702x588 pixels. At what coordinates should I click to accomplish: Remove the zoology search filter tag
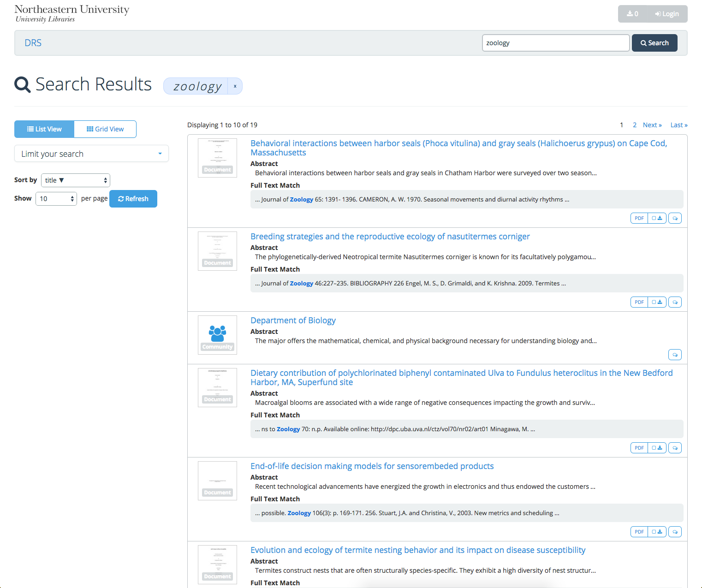(235, 86)
